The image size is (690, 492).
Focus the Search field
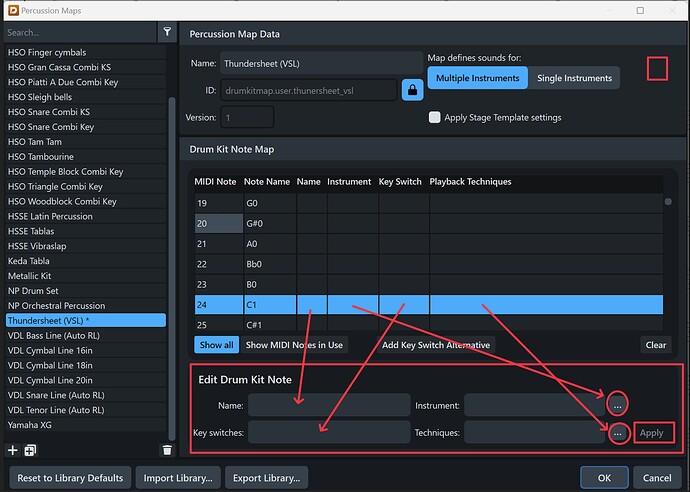[80, 32]
